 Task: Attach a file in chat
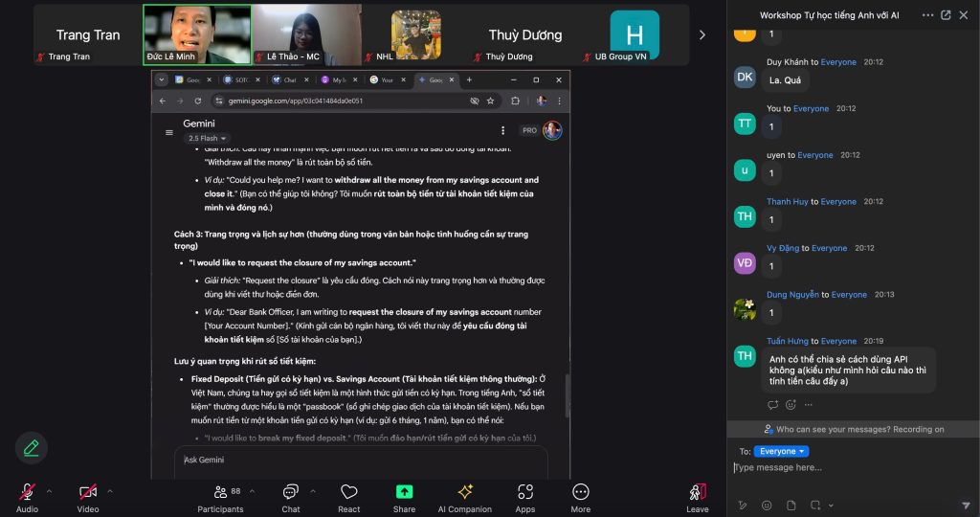(x=791, y=506)
